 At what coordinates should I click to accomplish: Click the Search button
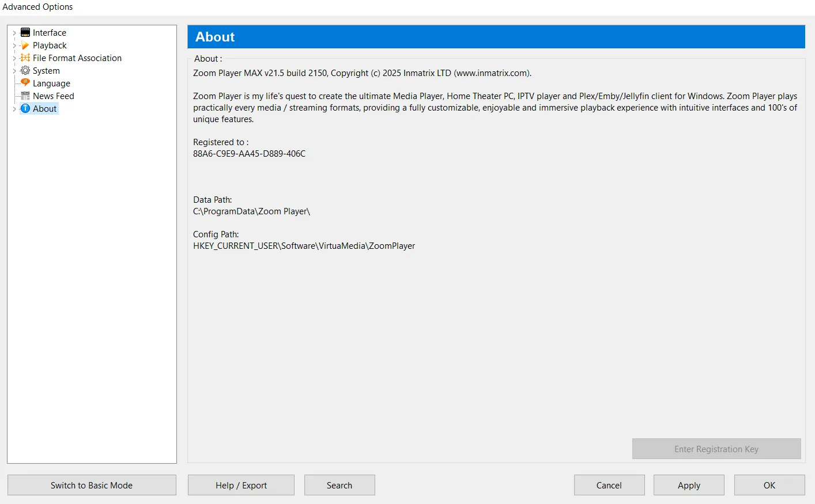coord(339,485)
